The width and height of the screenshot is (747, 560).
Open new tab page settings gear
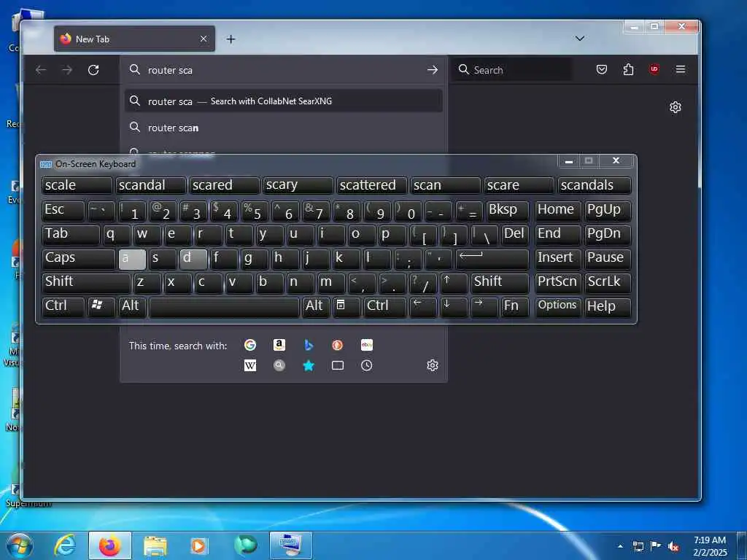(675, 107)
